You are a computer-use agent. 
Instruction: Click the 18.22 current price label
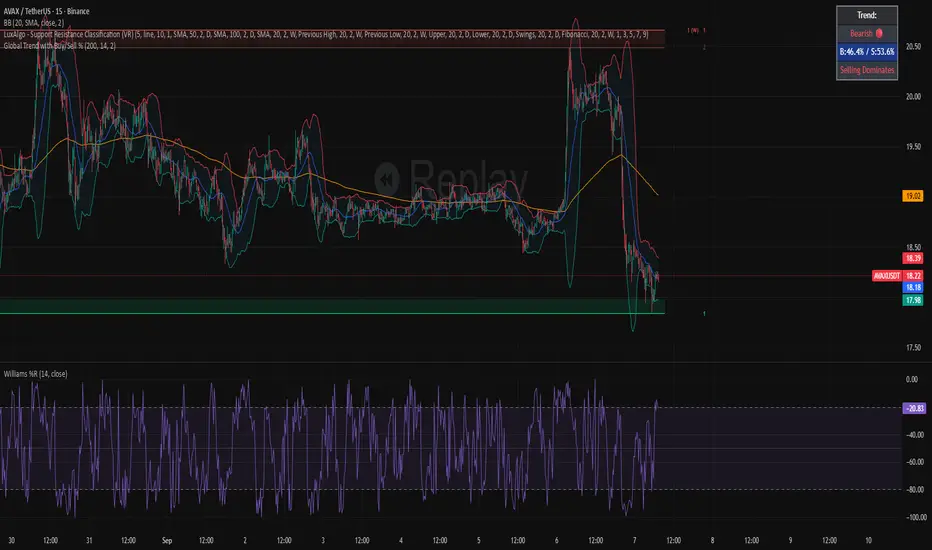point(912,276)
